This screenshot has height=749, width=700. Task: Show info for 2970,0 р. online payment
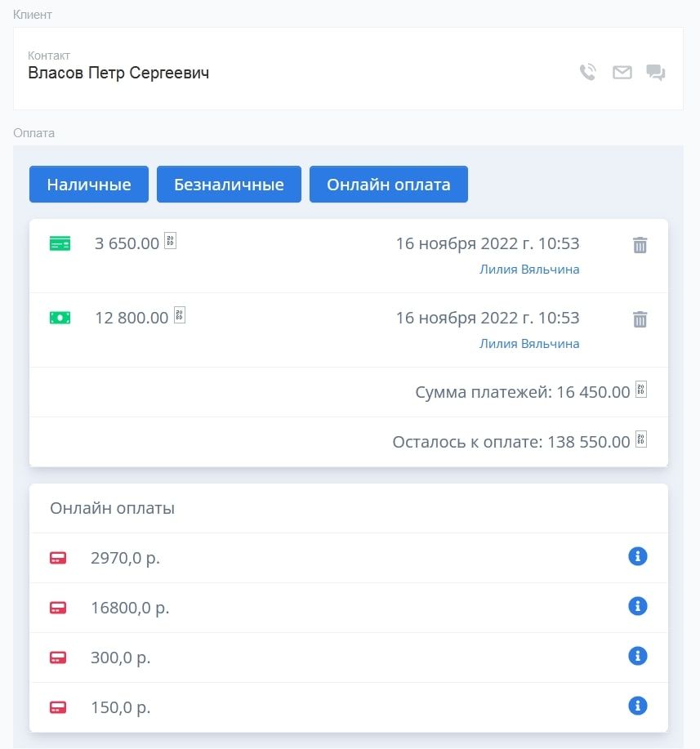(637, 556)
